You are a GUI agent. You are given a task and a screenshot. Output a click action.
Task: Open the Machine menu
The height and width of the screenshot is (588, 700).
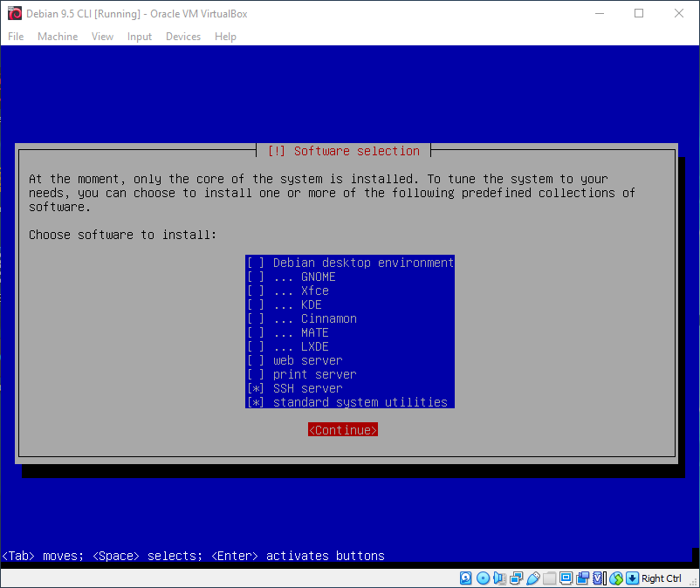[x=58, y=37]
